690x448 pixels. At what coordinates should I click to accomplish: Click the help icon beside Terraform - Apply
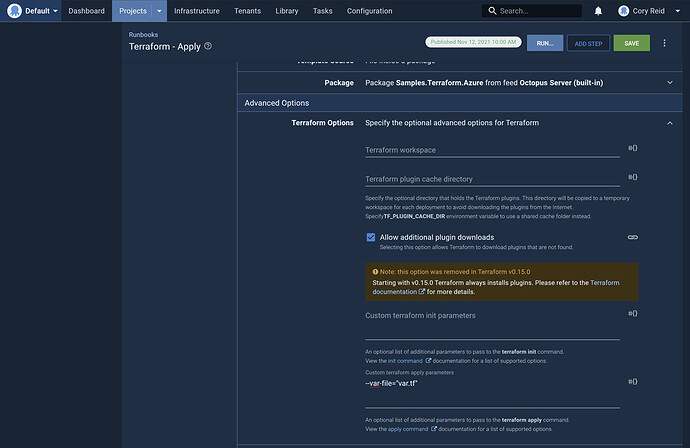[208, 46]
